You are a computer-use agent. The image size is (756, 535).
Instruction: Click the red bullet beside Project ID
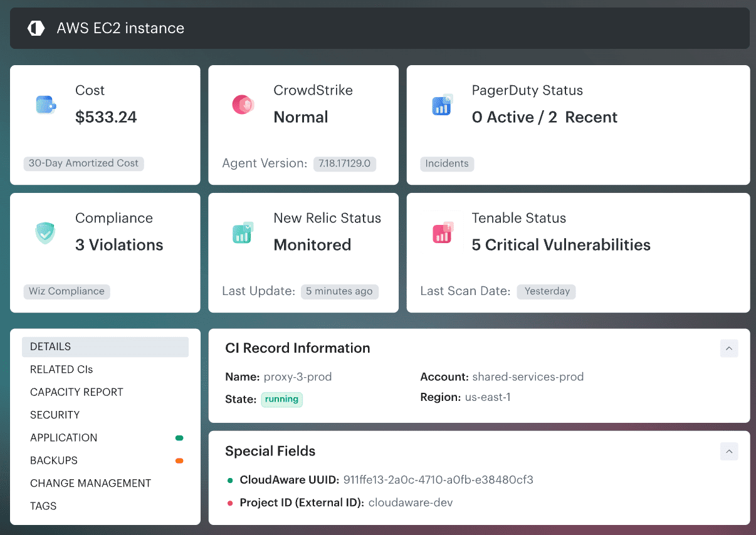(x=230, y=503)
